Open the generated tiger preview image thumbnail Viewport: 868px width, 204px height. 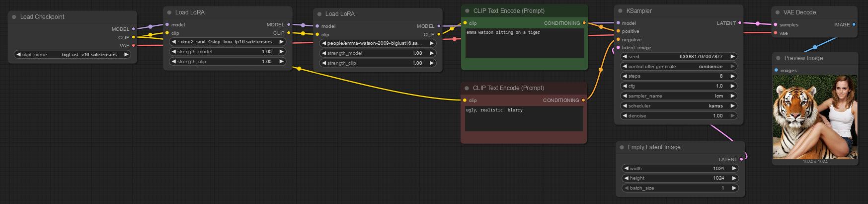815,117
